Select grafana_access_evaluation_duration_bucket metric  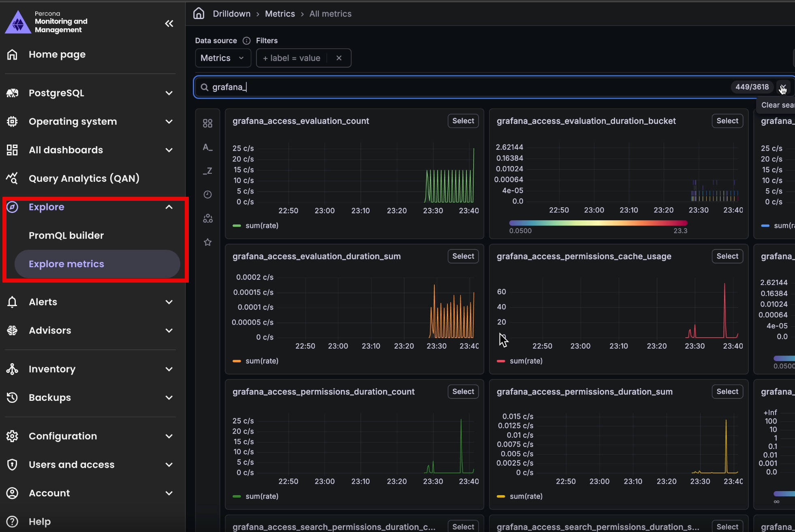coord(727,121)
